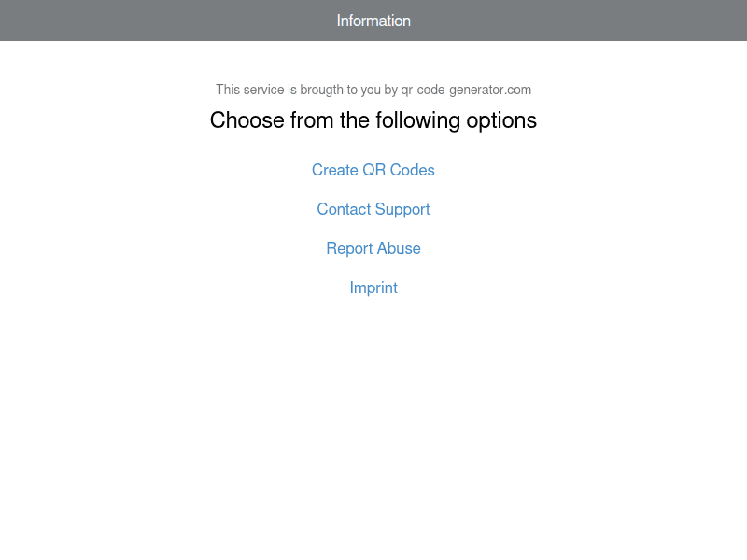Click the word 'Abuse' in Report Abuse

pos(398,248)
